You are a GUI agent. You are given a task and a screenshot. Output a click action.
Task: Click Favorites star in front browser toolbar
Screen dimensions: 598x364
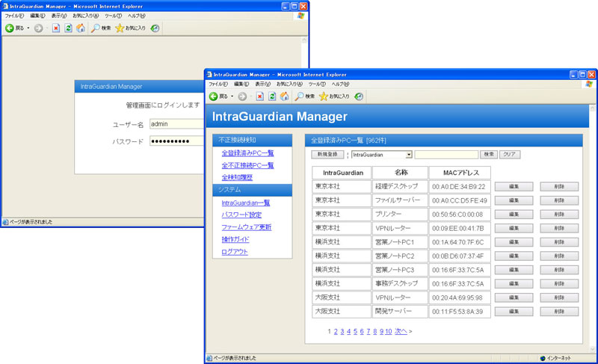324,96
